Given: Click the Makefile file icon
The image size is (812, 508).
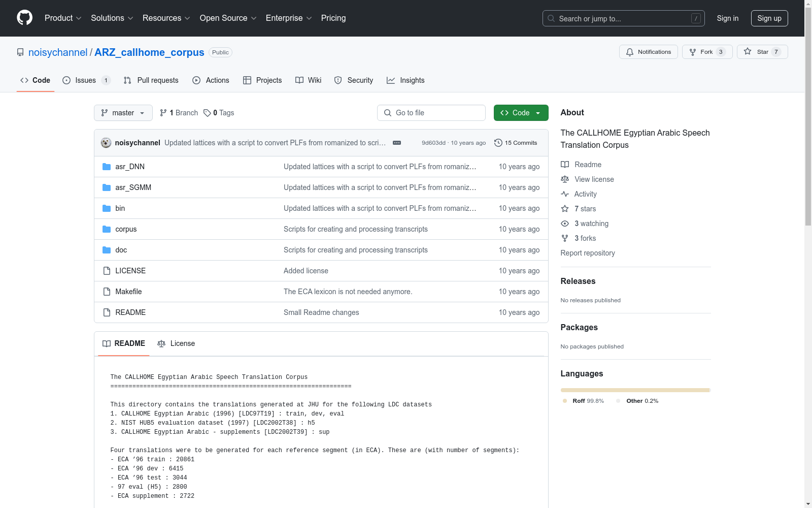Looking at the screenshot, I should click(107, 292).
